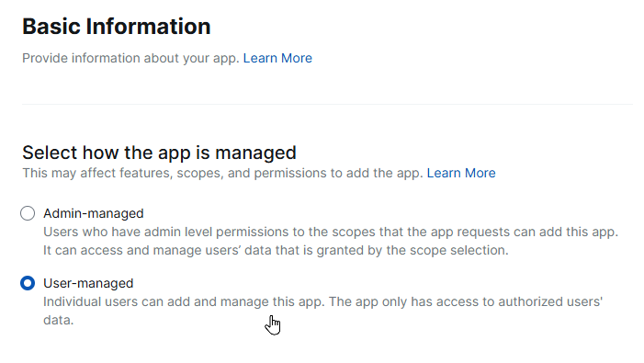Select the User-managed radio button

pyautogui.click(x=28, y=283)
